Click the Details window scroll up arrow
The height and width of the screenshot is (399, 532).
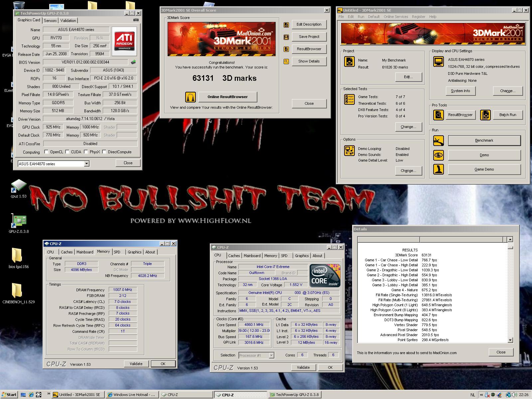pos(510,239)
